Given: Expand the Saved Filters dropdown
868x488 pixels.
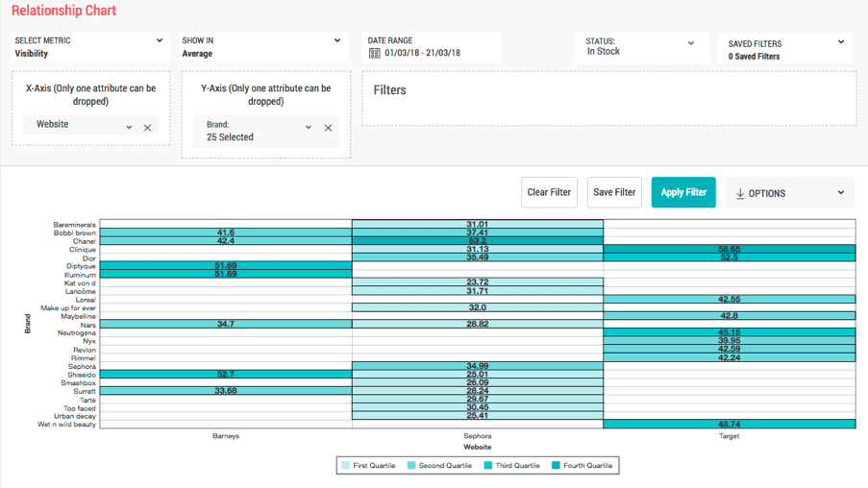Looking at the screenshot, I should (x=841, y=42).
